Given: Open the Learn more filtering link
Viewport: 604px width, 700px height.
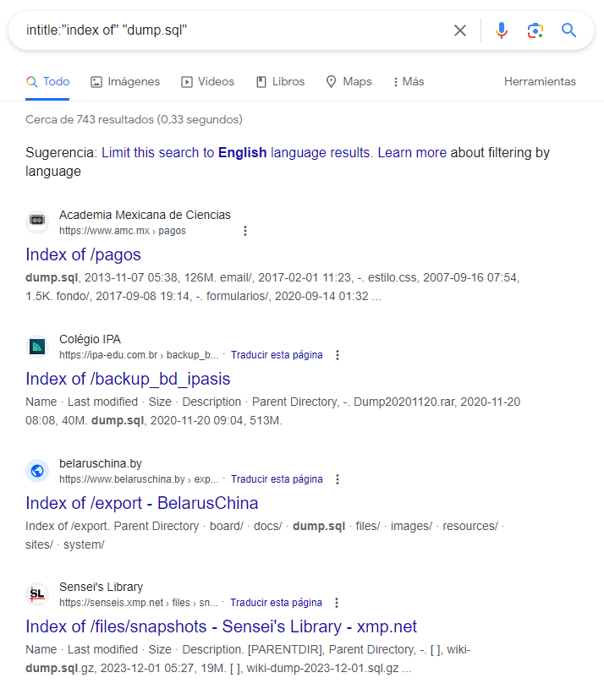Looking at the screenshot, I should (x=412, y=153).
